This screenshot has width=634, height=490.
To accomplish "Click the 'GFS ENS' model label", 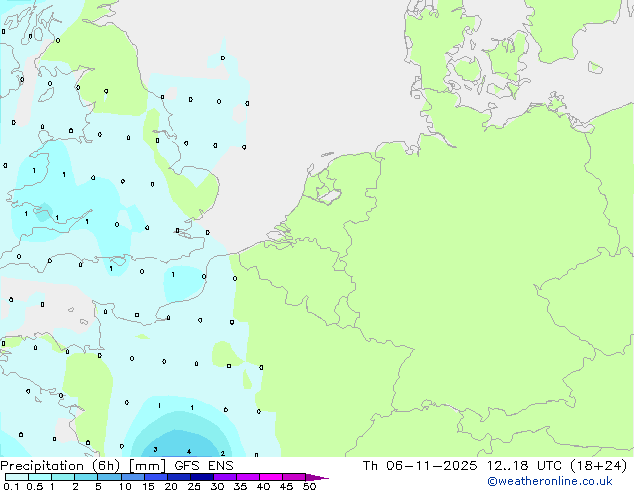I will [x=204, y=466].
